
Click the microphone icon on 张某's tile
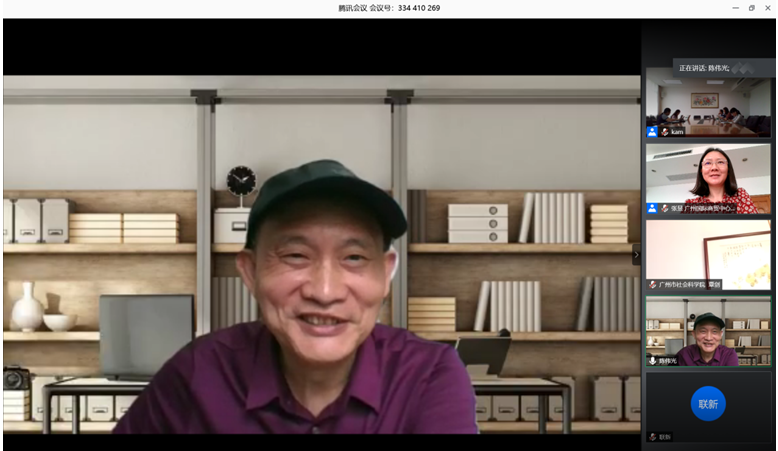[x=665, y=208]
